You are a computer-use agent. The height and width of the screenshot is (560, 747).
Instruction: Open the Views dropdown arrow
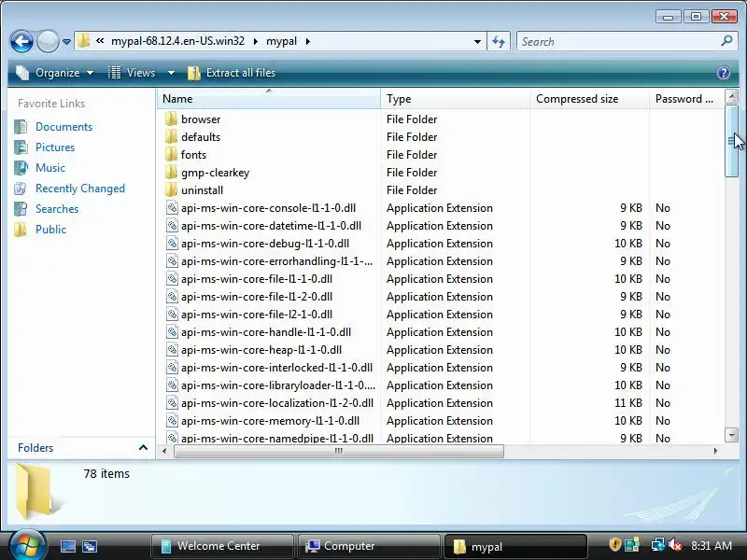click(x=171, y=73)
